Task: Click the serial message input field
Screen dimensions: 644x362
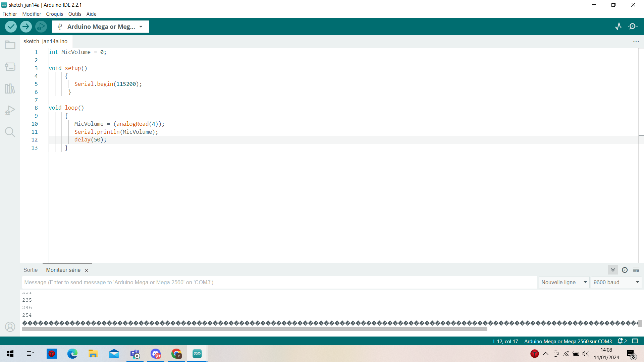Action: click(279, 282)
